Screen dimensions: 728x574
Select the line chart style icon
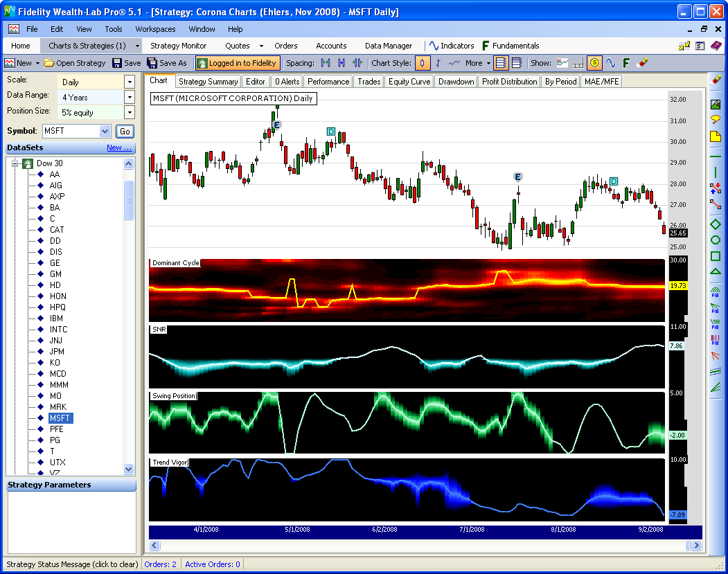tap(454, 63)
